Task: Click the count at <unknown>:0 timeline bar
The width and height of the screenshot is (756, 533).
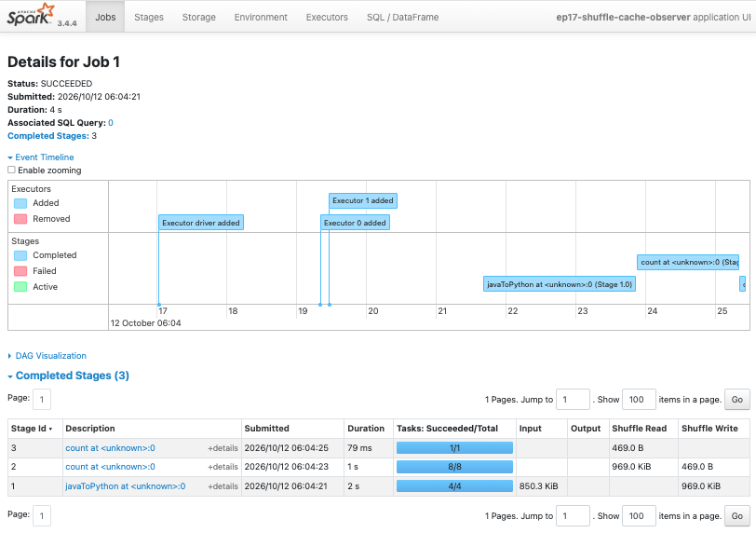Action: [687, 262]
